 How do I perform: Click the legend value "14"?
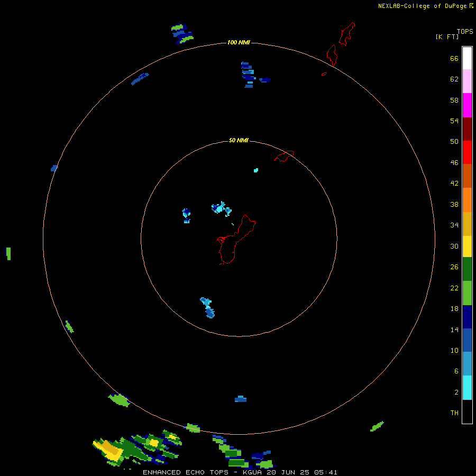tap(454, 329)
